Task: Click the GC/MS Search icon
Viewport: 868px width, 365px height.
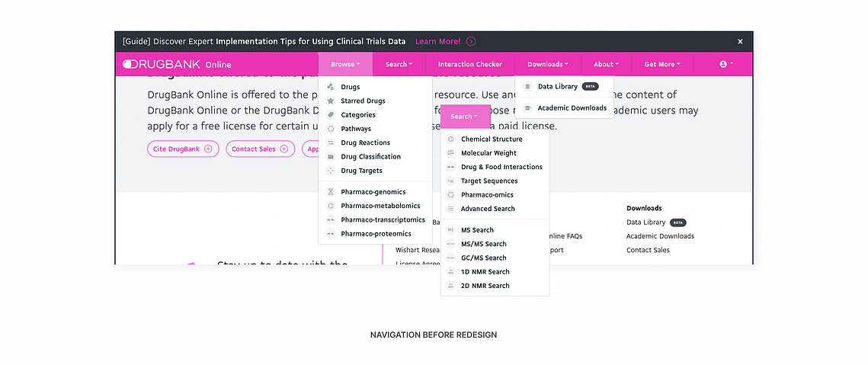Action: [450, 258]
